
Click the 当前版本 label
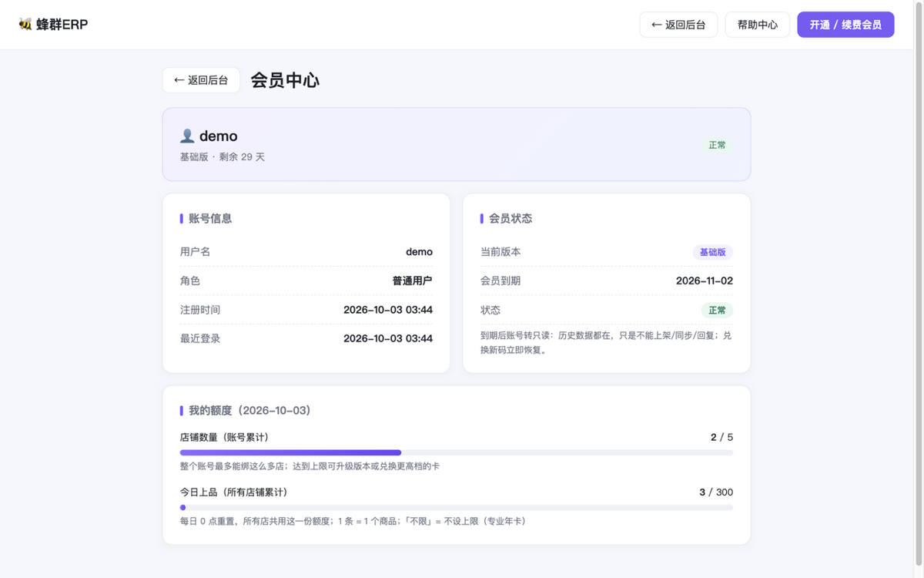click(x=500, y=252)
